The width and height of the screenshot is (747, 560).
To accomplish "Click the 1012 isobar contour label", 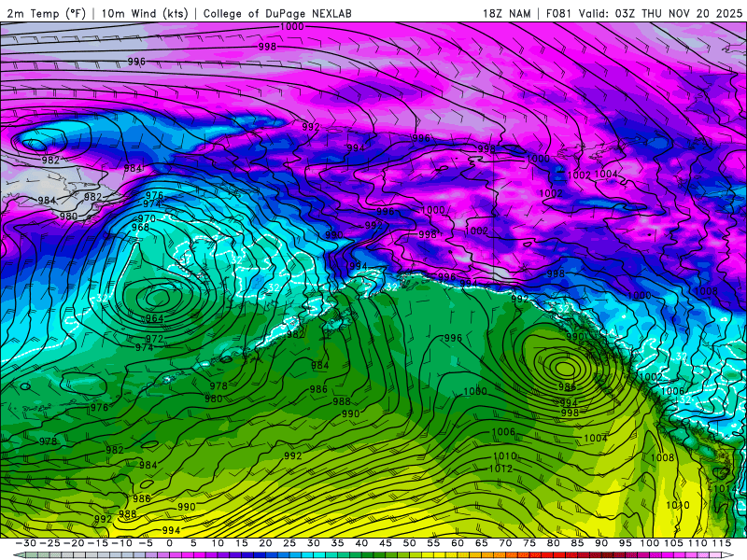I will coord(500,469).
